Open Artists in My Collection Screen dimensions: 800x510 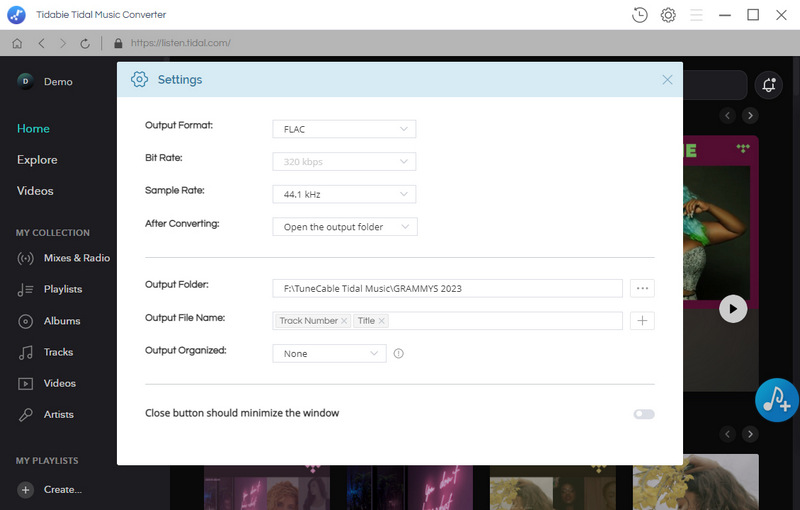[x=59, y=415]
